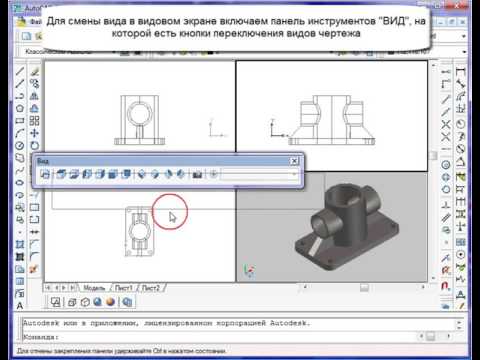The image size is (480, 360).
Task: Select the Linear dimension tool
Action: pos(461,71)
